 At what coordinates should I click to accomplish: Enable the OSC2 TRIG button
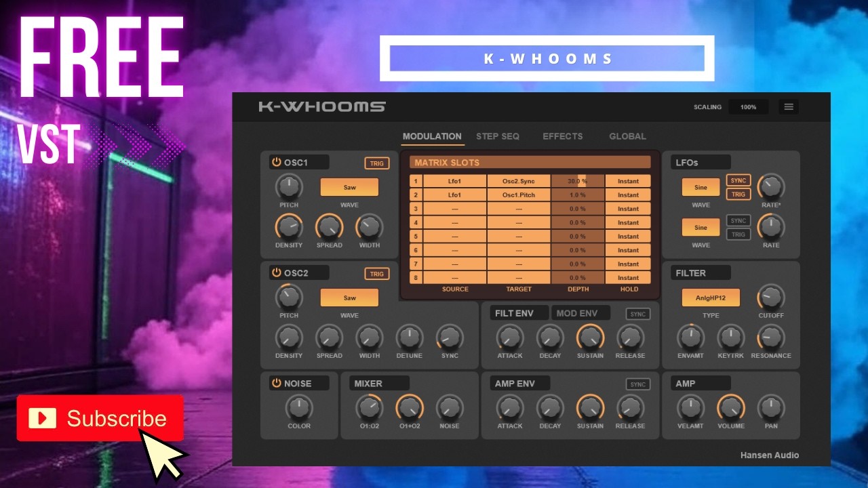pyautogui.click(x=377, y=274)
